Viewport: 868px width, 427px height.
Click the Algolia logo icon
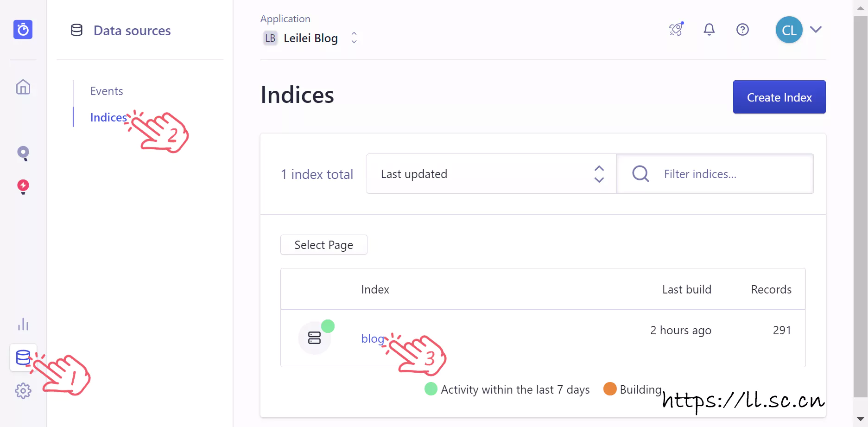[x=23, y=30]
